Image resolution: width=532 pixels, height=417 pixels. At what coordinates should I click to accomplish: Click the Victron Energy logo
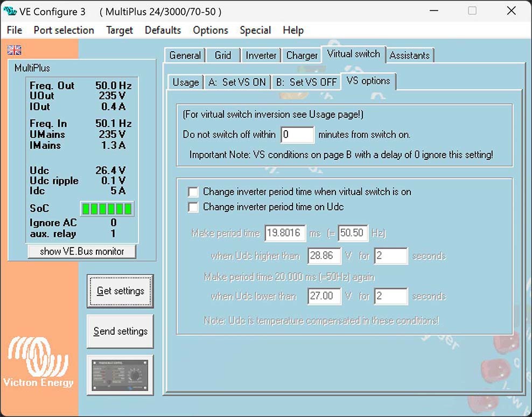38,362
